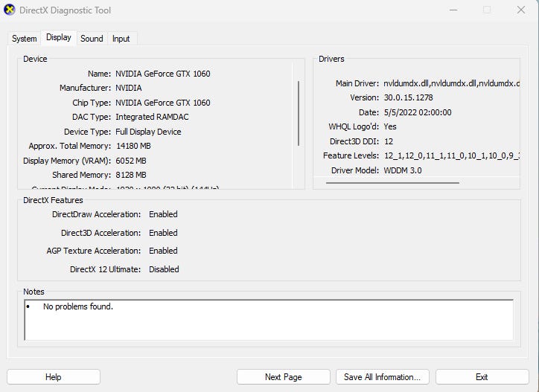
Task: Click the Help button
Action: coord(54,377)
